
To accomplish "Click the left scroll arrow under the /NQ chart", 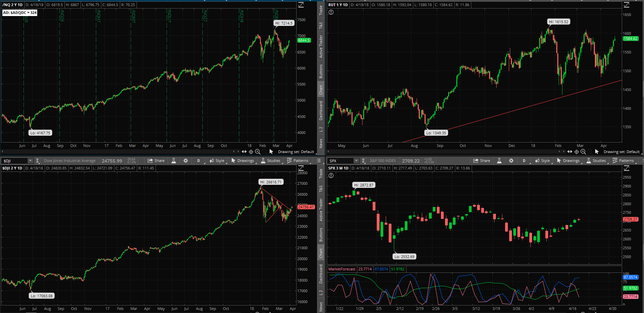I will [x=2, y=152].
